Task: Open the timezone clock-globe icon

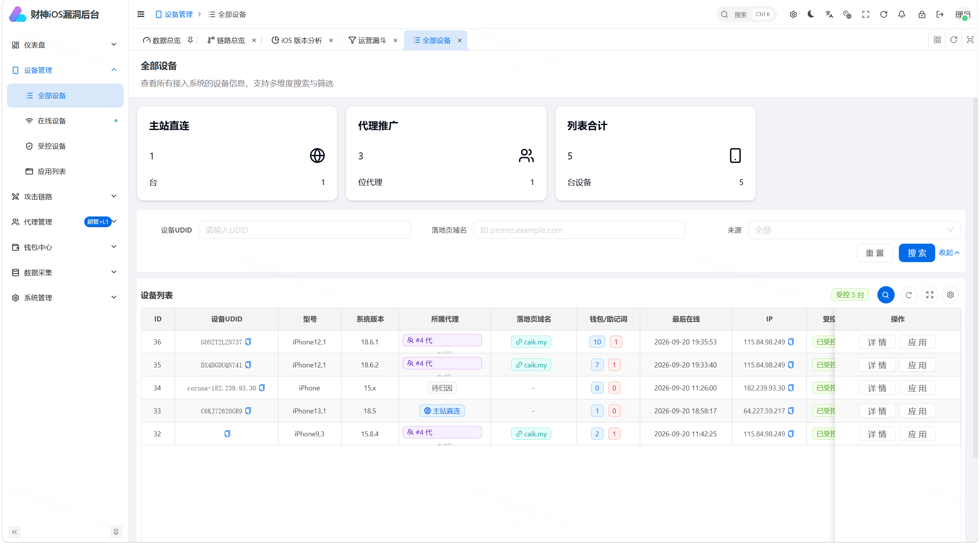Action: tap(847, 15)
